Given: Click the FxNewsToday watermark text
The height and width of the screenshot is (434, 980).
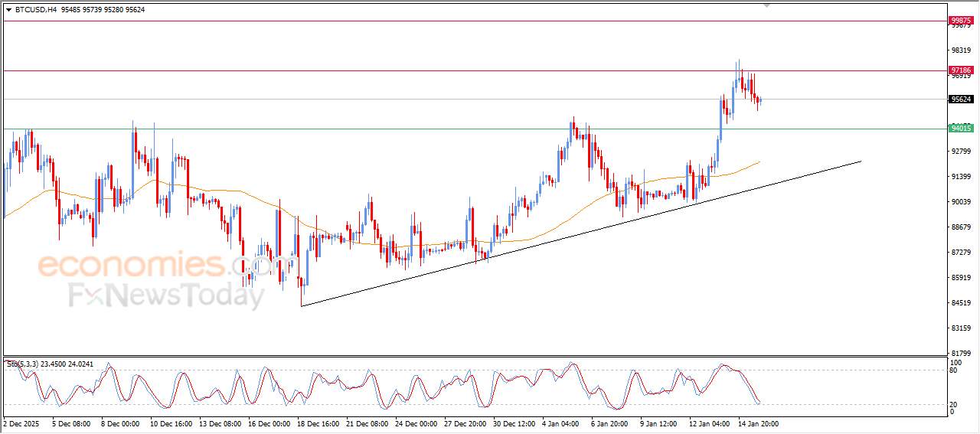Looking at the screenshot, I should coord(166,295).
